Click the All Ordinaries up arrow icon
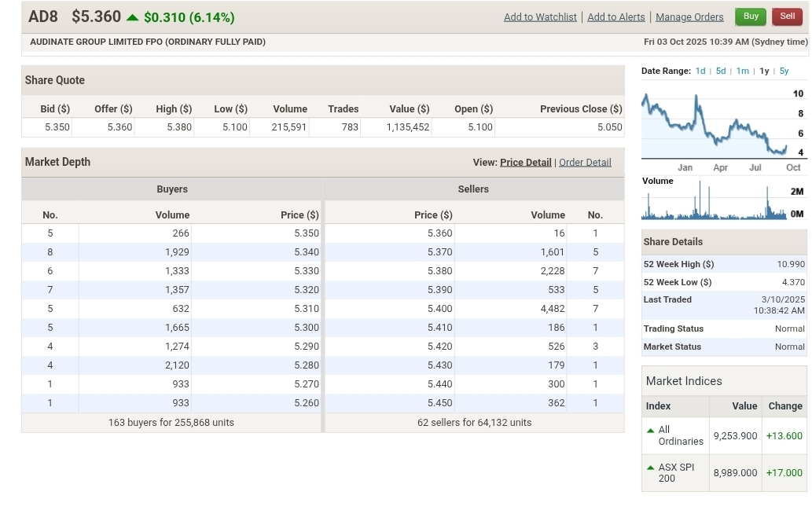This screenshot has width=812, height=510. pos(650,431)
